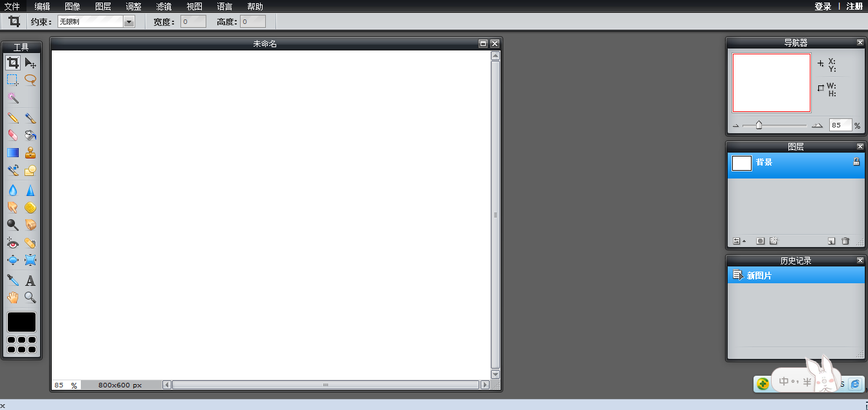Viewport: 868px width, 410px height.
Task: Select the Drawing shapes tool
Action: click(x=30, y=170)
